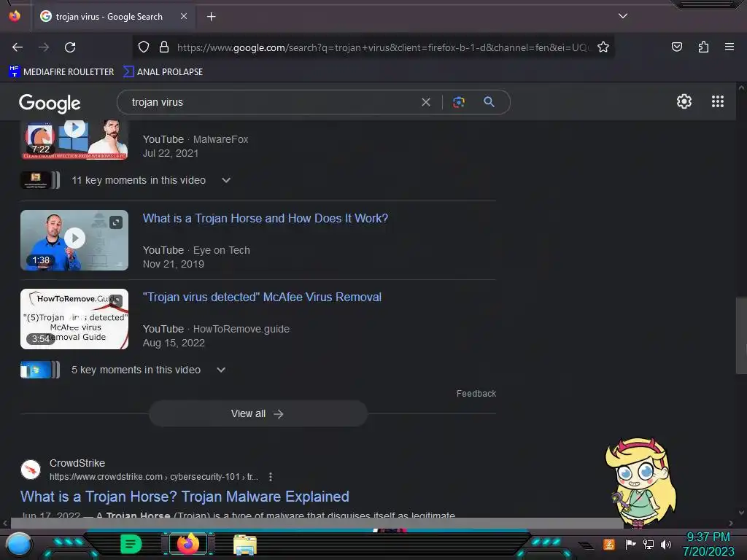Open the green notes app in taskbar
This screenshot has width=747, height=560.
click(x=131, y=544)
